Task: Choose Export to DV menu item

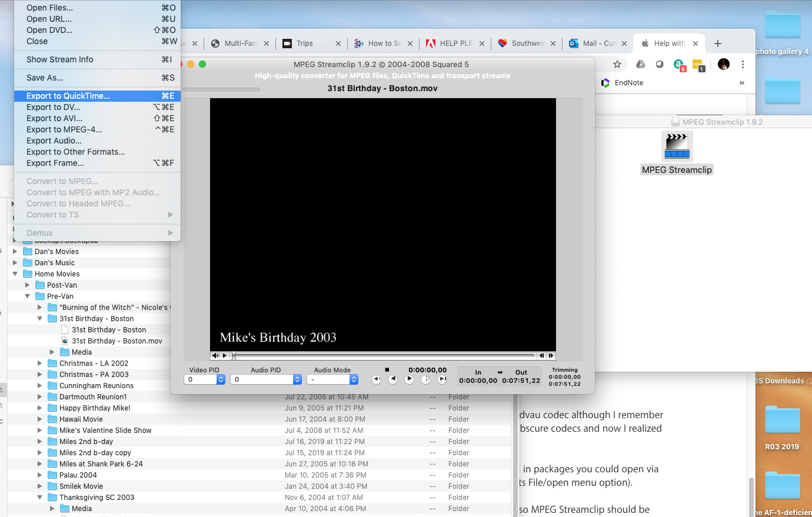Action: click(97, 107)
